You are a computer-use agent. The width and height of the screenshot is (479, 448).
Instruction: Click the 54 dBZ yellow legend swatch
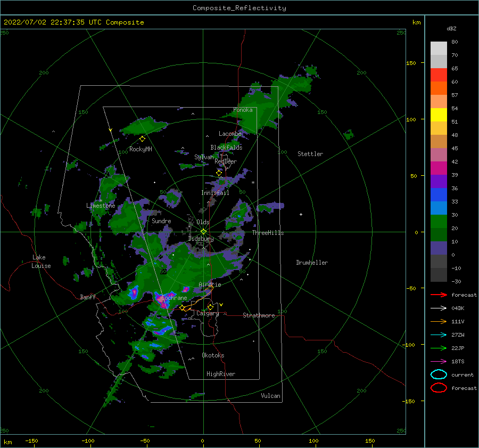[x=439, y=115]
